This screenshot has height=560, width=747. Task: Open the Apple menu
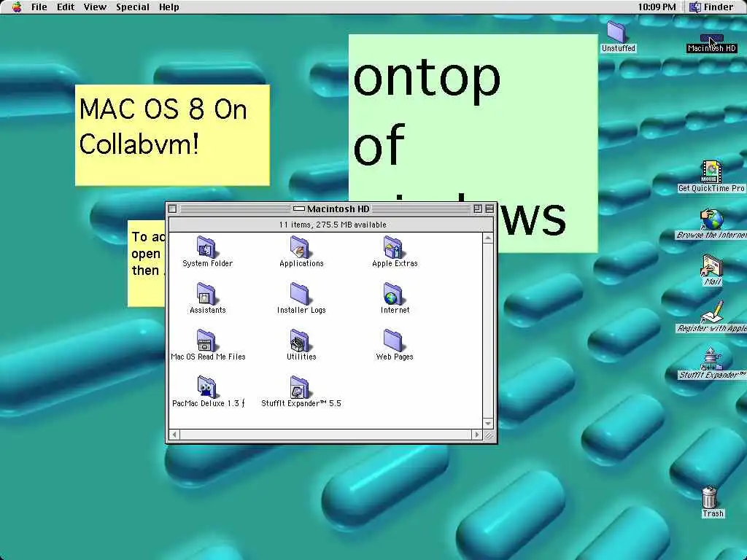[17, 7]
